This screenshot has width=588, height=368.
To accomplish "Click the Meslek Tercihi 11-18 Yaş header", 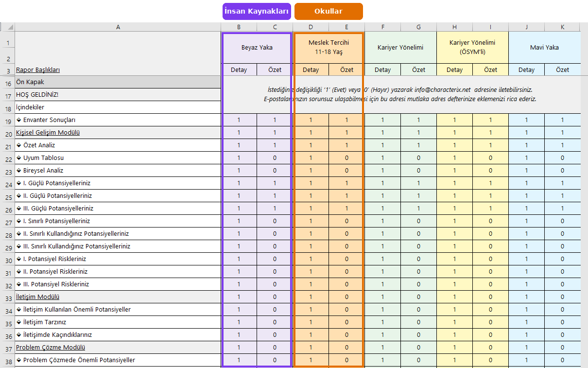I will coord(329,48).
